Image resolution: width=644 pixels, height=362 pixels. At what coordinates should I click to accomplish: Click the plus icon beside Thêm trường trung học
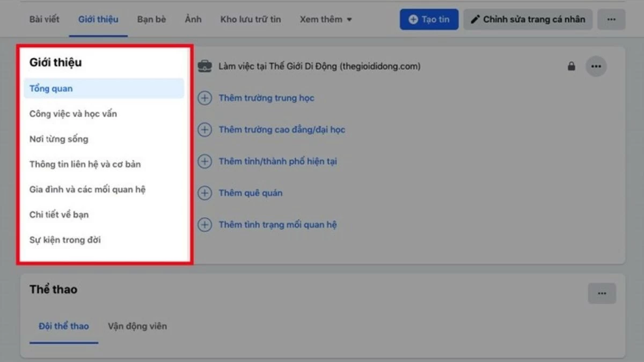click(204, 98)
